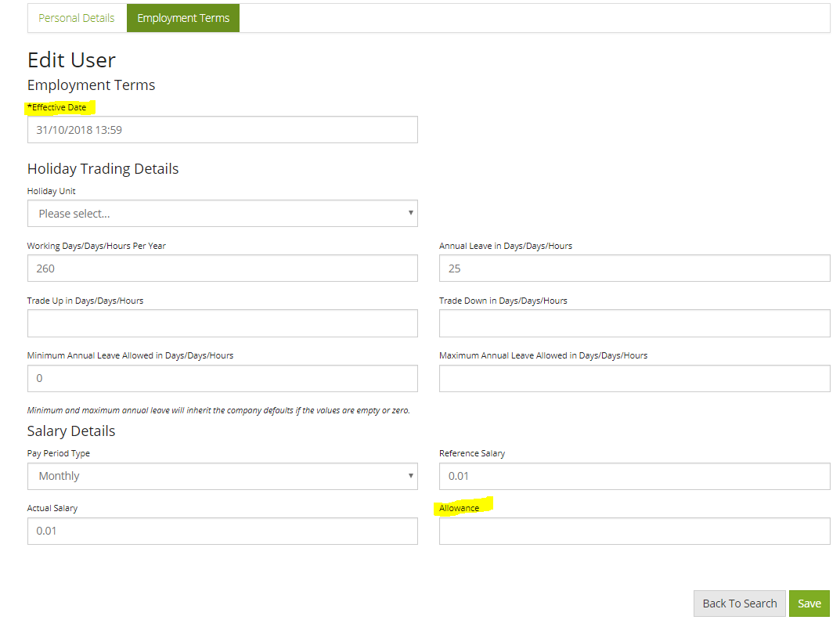Click the highlighted Effective Date label
The image size is (840, 627).
[x=56, y=107]
